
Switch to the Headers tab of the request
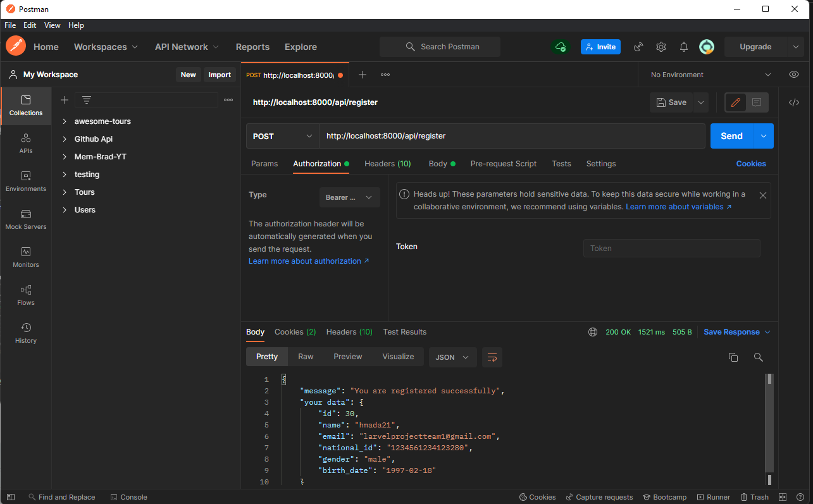click(x=387, y=163)
